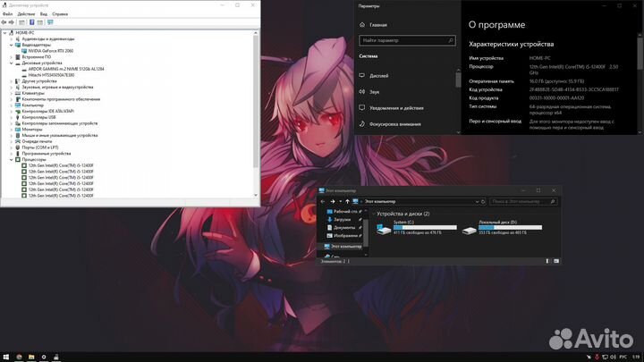Click the volume icon in system tray
The image size is (644, 362).
click(614, 357)
